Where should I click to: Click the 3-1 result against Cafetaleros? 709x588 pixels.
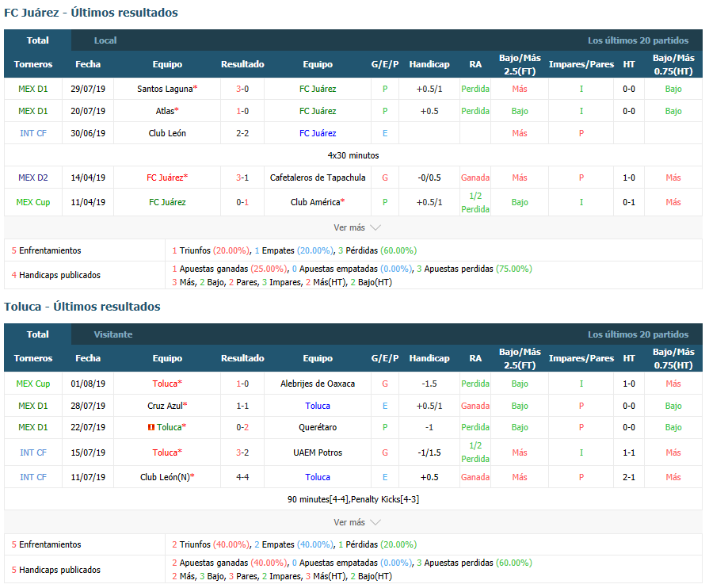tap(242, 178)
